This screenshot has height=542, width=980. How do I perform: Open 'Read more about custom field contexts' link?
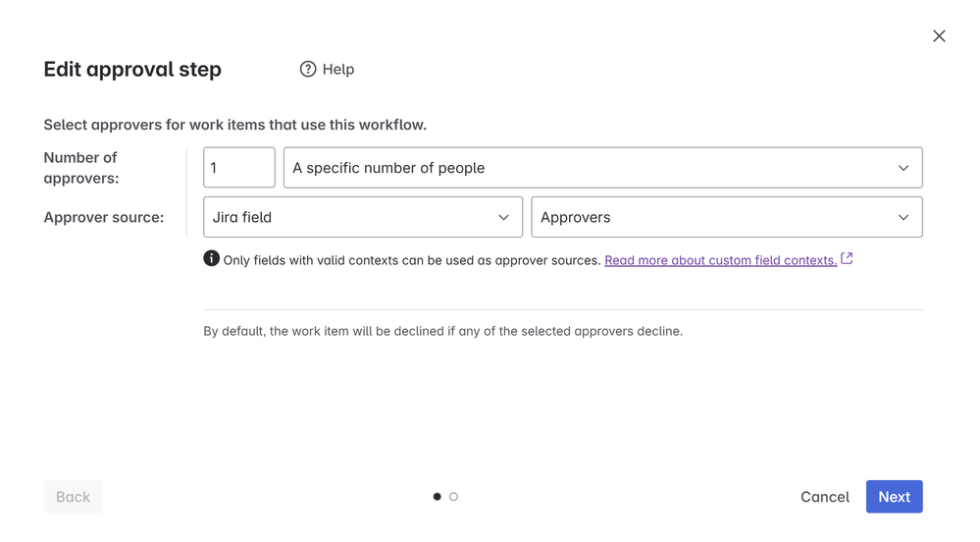coord(721,260)
